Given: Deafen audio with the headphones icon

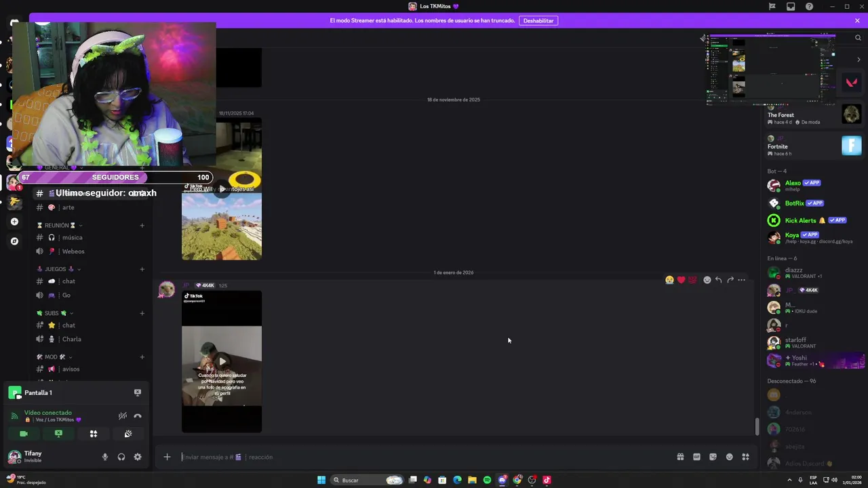Looking at the screenshot, I should coord(121,457).
